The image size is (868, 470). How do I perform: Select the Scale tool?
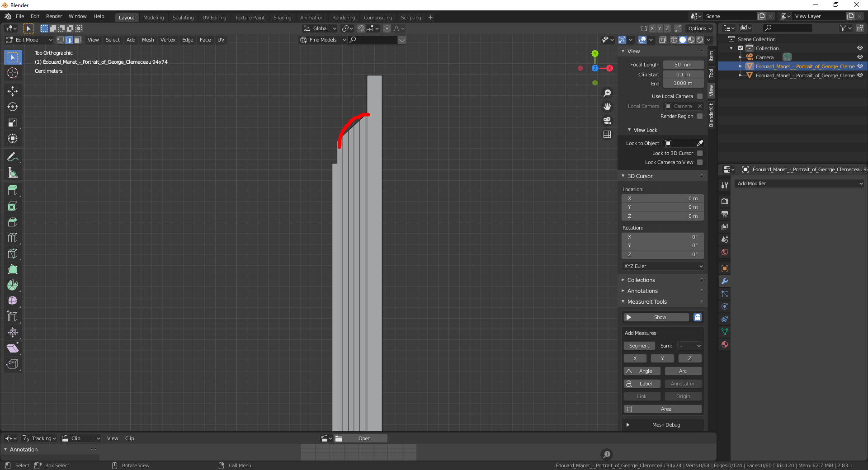[13, 123]
